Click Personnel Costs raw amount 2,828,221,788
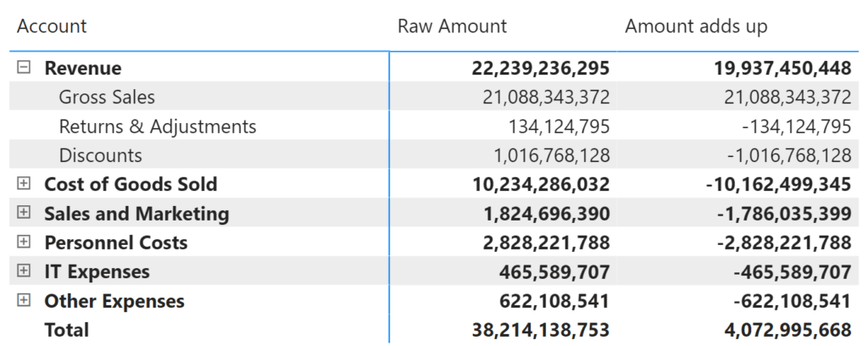868x346 pixels. [x=546, y=243]
